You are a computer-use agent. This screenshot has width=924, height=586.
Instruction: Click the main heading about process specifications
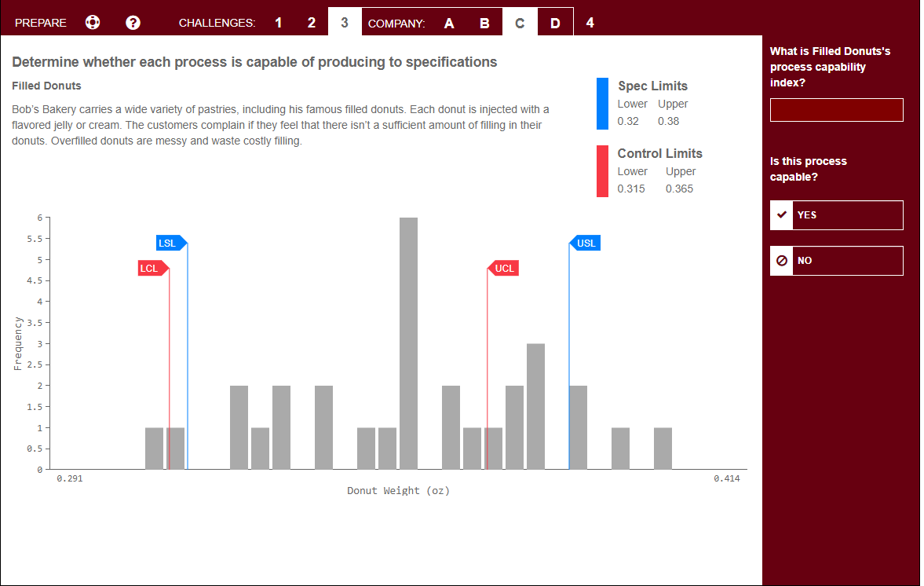pos(254,63)
